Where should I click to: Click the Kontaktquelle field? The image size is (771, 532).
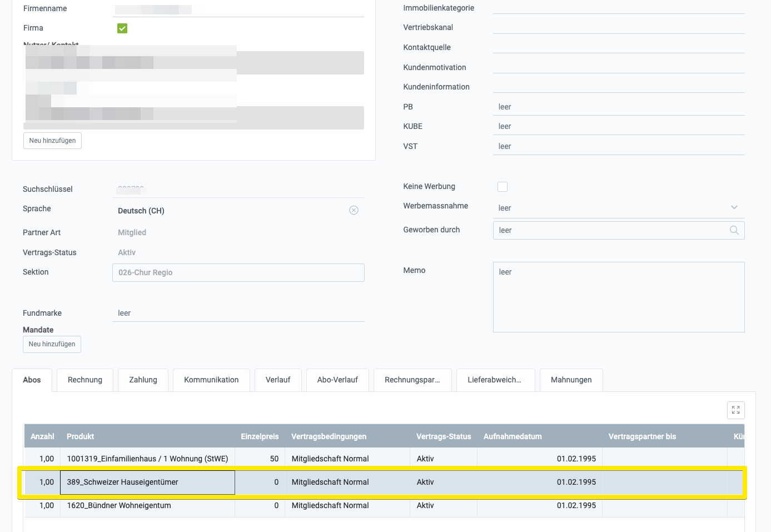(619, 47)
